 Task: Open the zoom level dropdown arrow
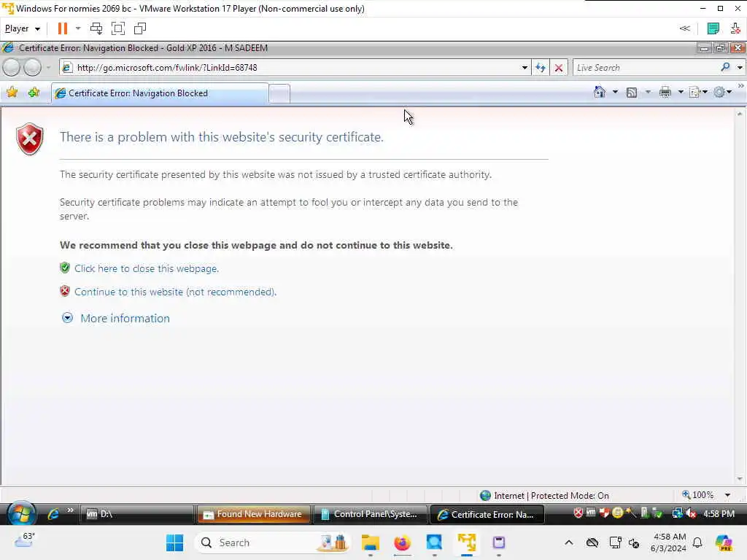(727, 495)
